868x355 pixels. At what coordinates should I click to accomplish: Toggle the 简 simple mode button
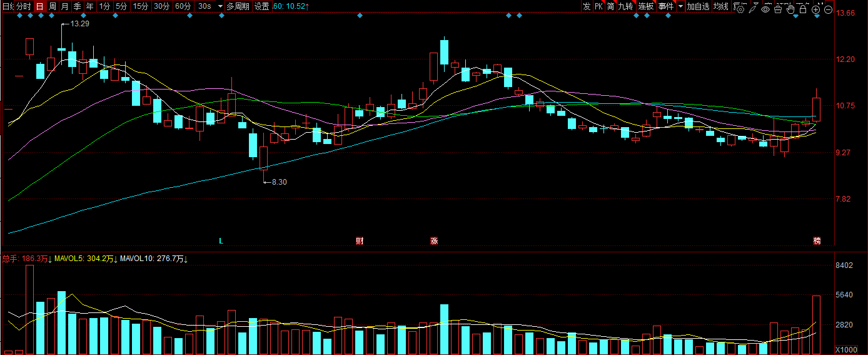[x=610, y=6]
